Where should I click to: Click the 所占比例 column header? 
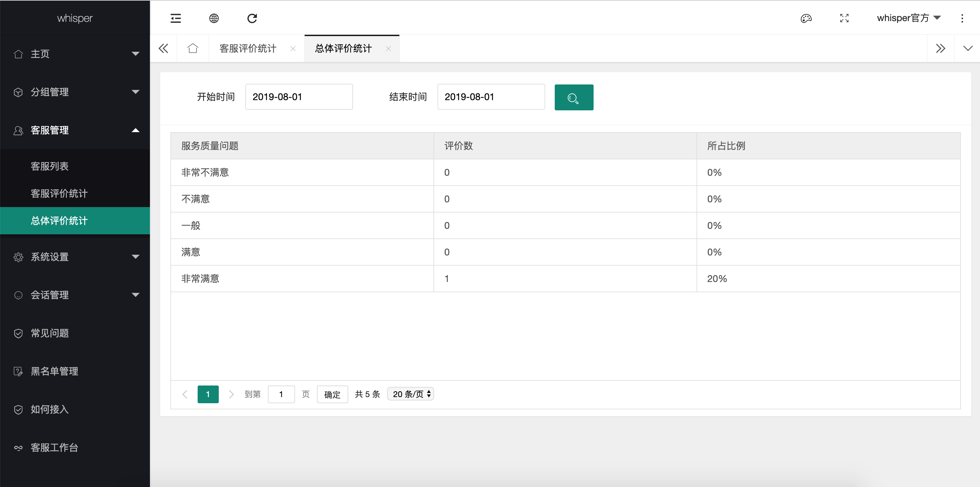[829, 146]
